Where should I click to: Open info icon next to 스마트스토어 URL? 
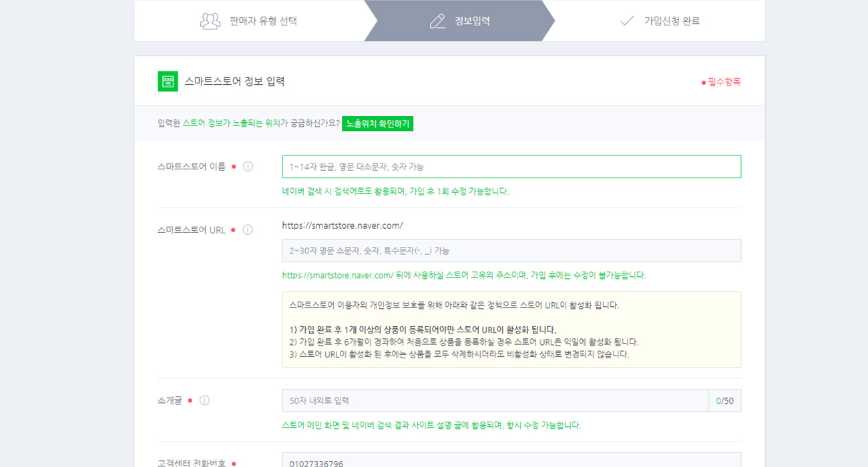(248, 229)
